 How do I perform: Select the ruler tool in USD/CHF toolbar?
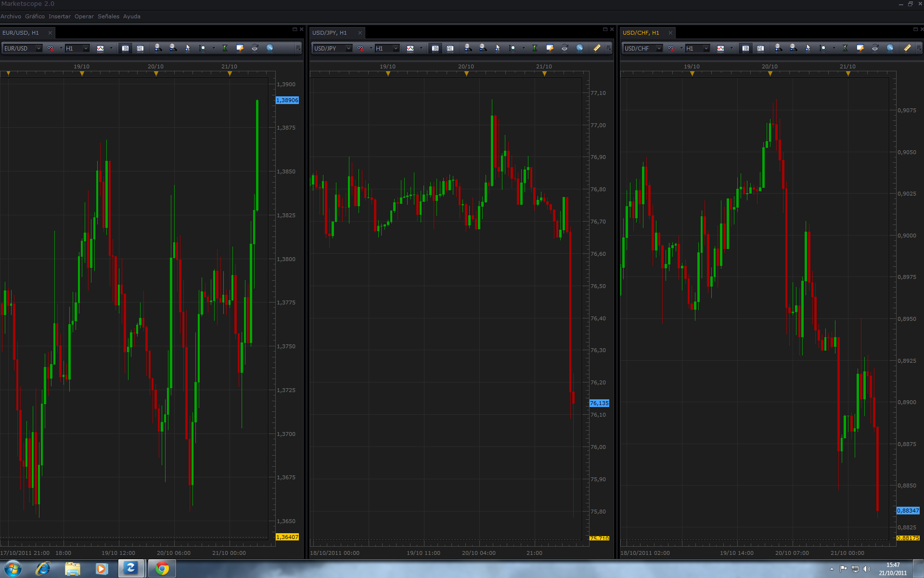(907, 48)
